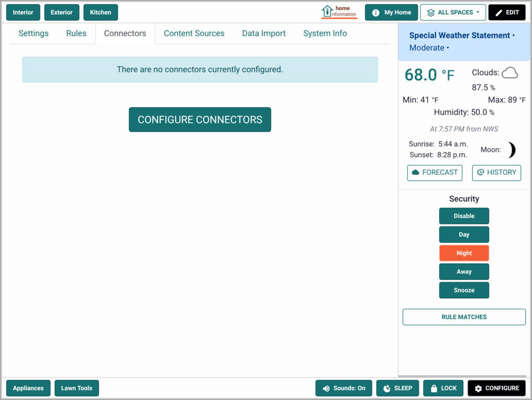The image size is (532, 400).
Task: Click the Max: 89 °F value
Action: tap(506, 100)
